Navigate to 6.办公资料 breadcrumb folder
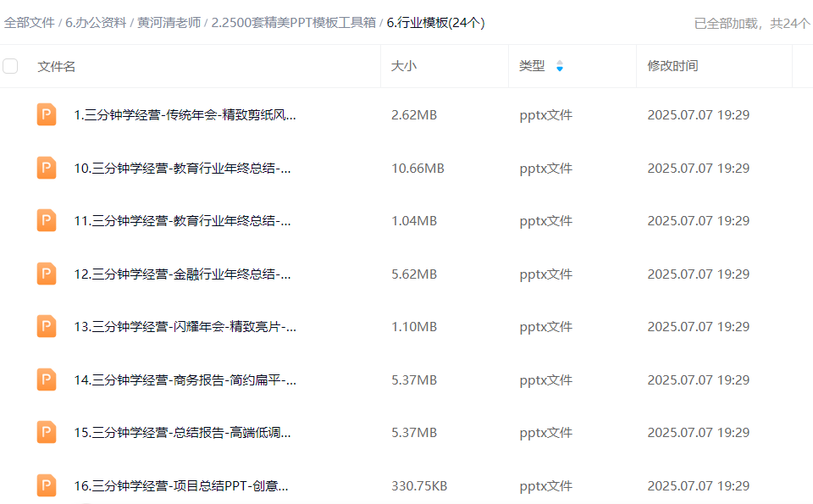 [96, 23]
